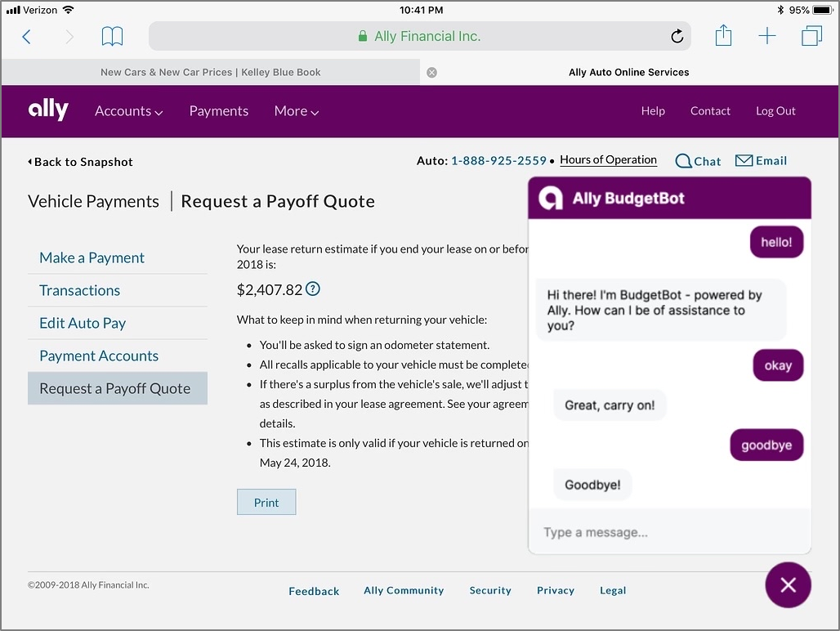Switch to the New Cars Kelley Blue Book tab
The width and height of the screenshot is (840, 631).
coord(211,72)
